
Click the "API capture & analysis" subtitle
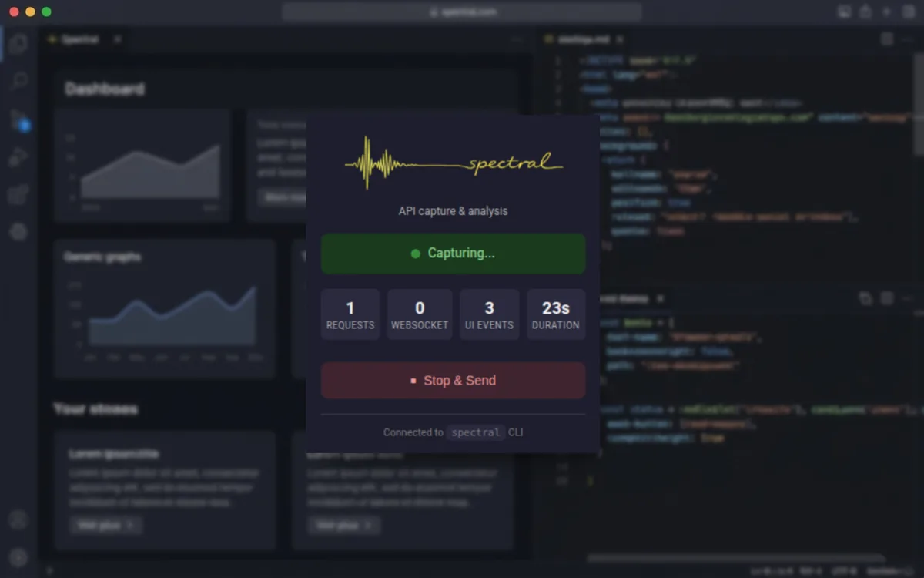[454, 211]
